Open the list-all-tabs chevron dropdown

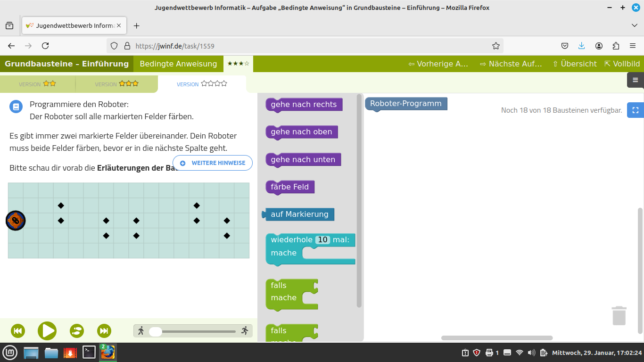pos(634,25)
